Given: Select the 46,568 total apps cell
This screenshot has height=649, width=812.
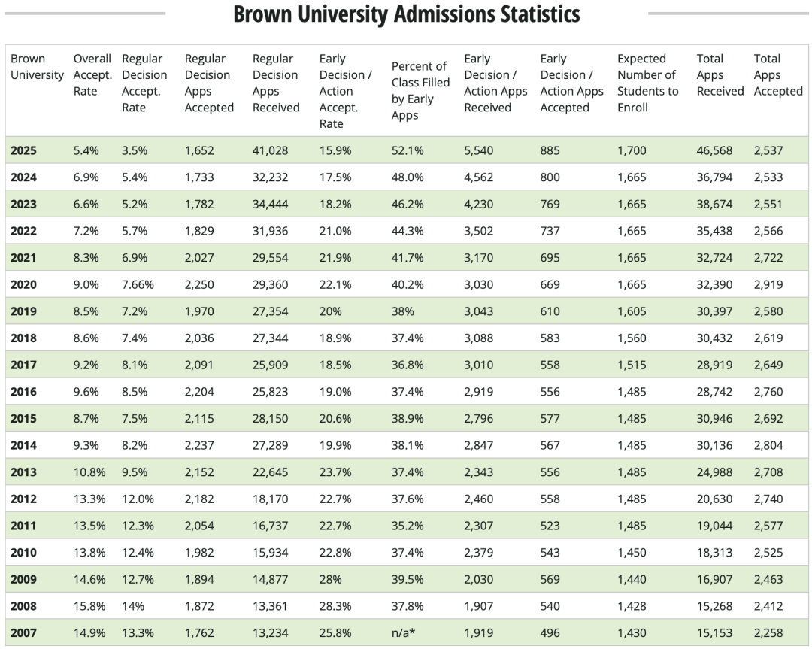Looking at the screenshot, I should (714, 150).
